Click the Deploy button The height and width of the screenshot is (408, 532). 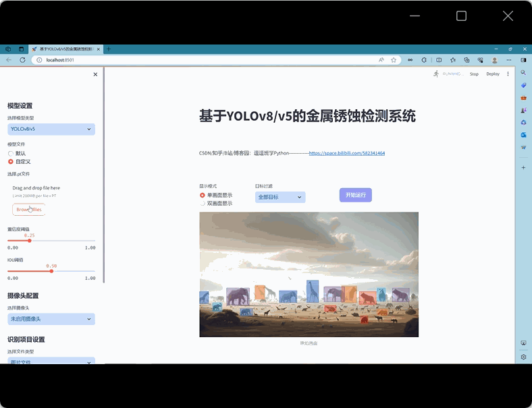tap(493, 74)
